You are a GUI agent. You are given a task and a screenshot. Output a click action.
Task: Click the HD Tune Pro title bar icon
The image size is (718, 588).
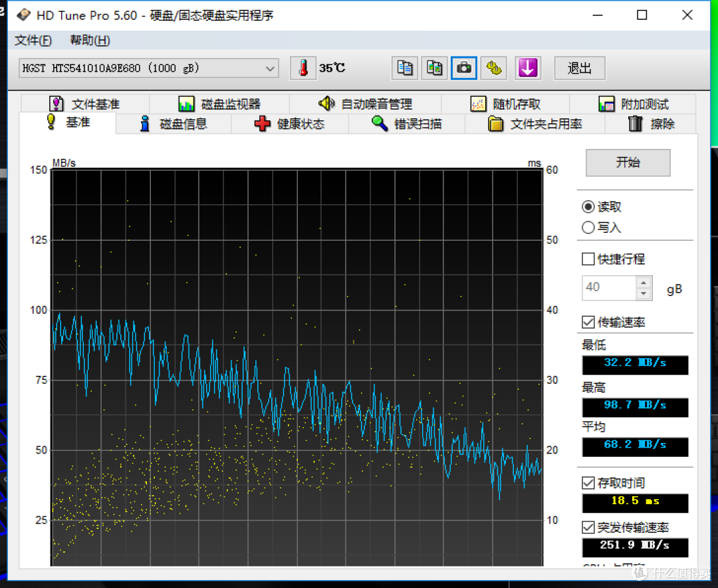click(24, 15)
